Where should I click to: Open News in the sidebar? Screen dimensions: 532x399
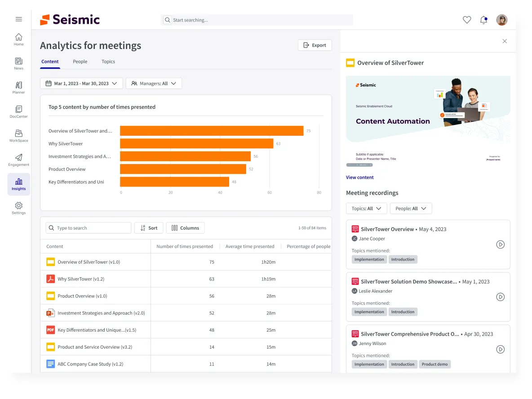pos(19,63)
